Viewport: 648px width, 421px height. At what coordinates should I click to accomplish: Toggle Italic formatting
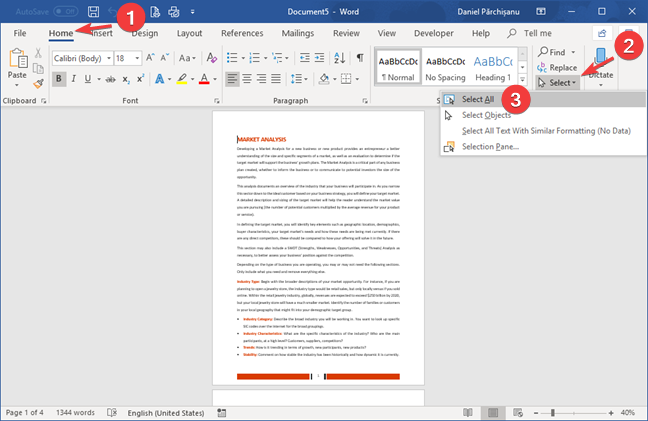click(74, 78)
